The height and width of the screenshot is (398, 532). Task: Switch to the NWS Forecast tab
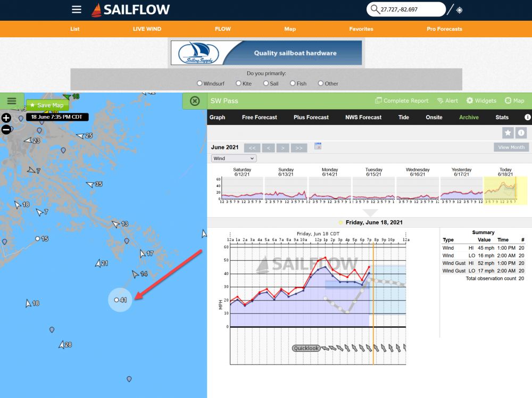(363, 117)
